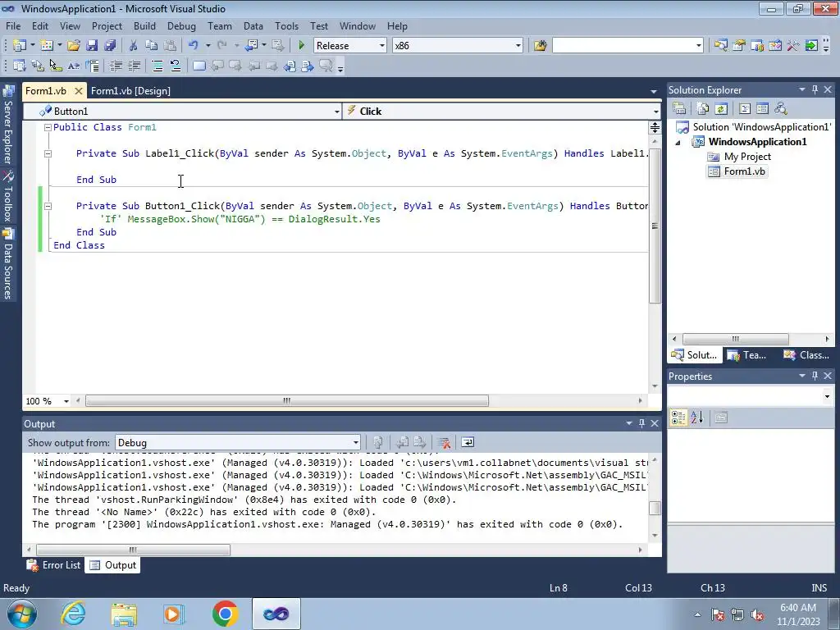Open the 100 % zoom dropdown

[x=66, y=401]
